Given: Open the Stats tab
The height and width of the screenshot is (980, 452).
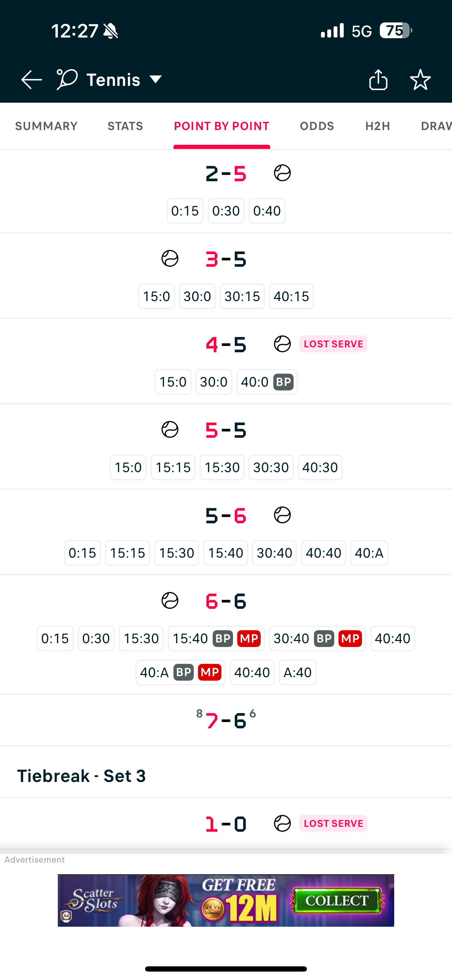Looking at the screenshot, I should 125,126.
